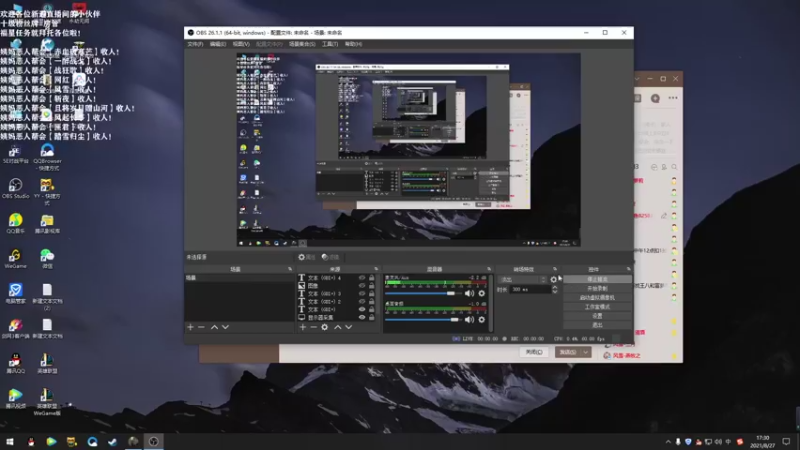Open QQ音乐 desktop shortcut
Screen dimensions: 800x450
click(15, 223)
